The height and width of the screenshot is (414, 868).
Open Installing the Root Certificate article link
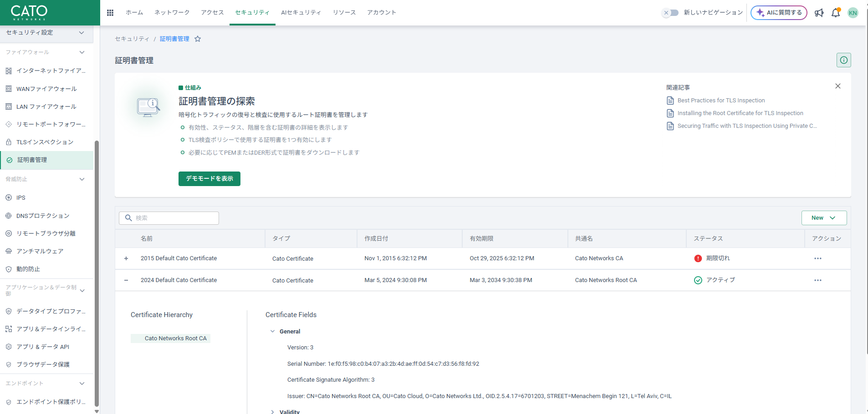pyautogui.click(x=740, y=113)
